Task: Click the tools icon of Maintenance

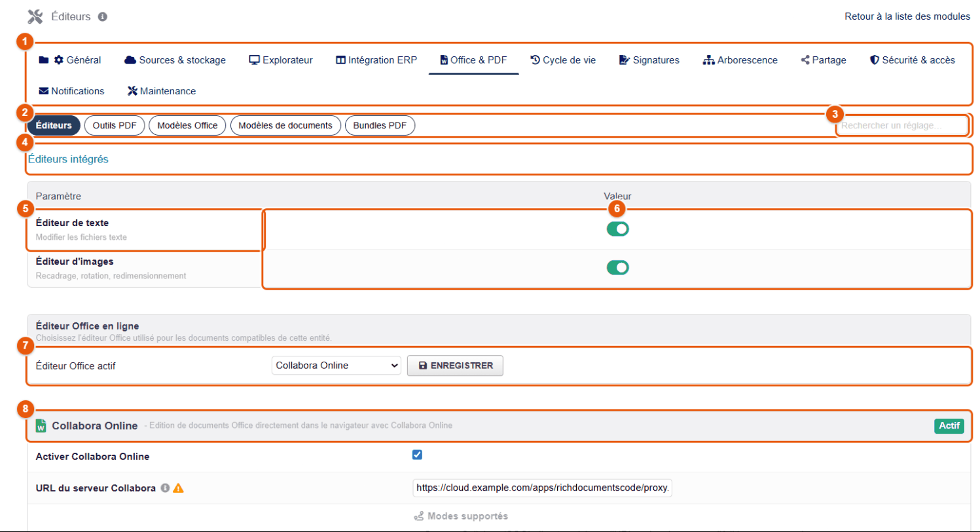Action: point(132,91)
